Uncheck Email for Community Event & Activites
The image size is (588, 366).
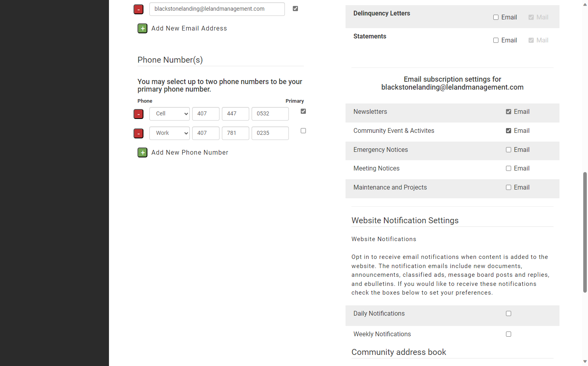(x=508, y=131)
